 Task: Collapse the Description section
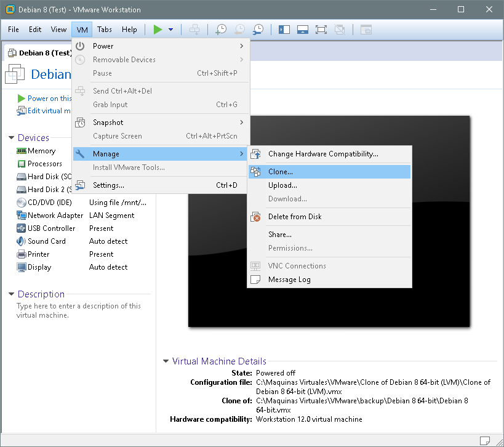[11, 294]
